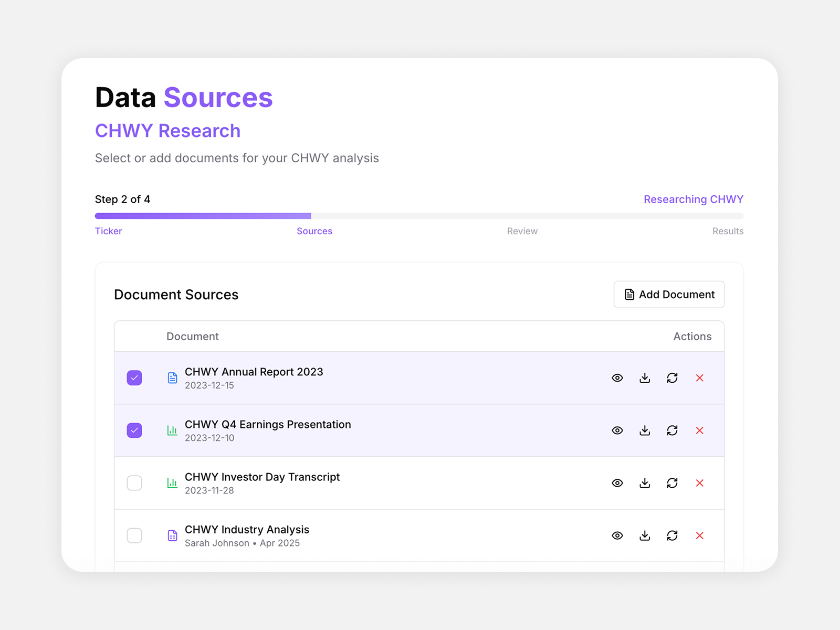The width and height of the screenshot is (840, 630).
Task: Click the blue file icon for Annual Report
Action: click(172, 378)
